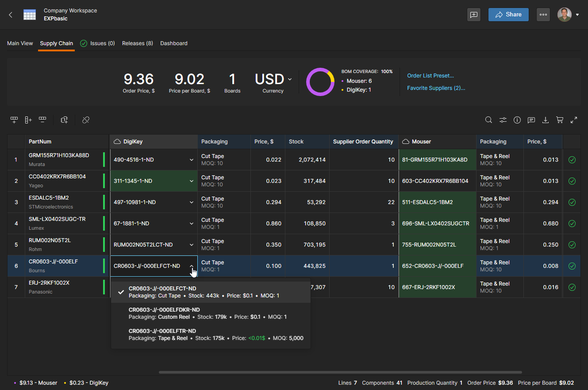Open the shopping cart icon

point(560,120)
